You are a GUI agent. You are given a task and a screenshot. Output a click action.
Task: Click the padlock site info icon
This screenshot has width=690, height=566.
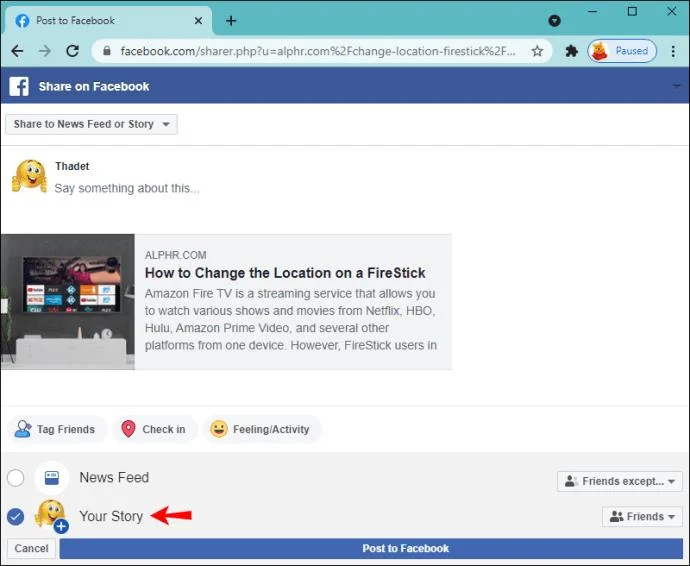107,51
